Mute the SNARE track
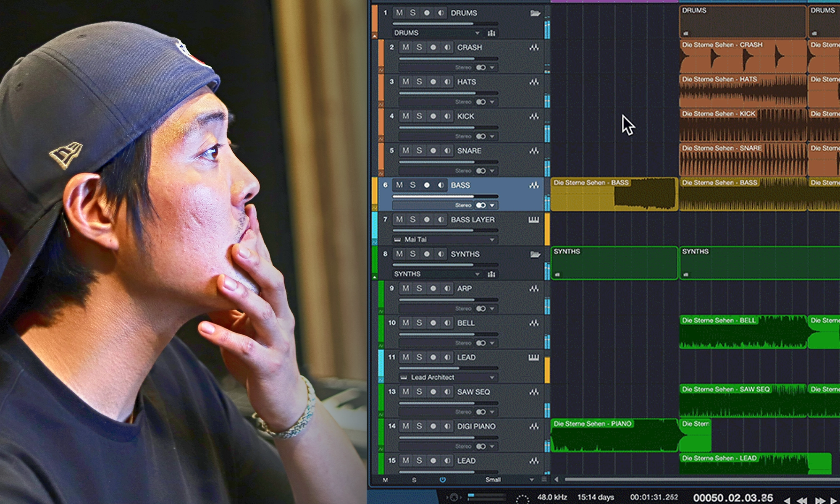The height and width of the screenshot is (504, 840). [406, 151]
